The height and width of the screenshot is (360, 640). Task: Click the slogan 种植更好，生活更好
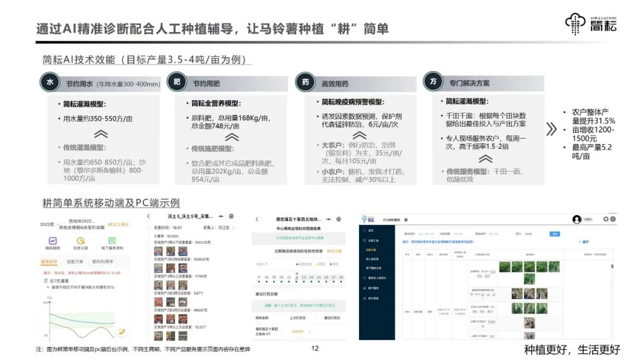pos(572,350)
